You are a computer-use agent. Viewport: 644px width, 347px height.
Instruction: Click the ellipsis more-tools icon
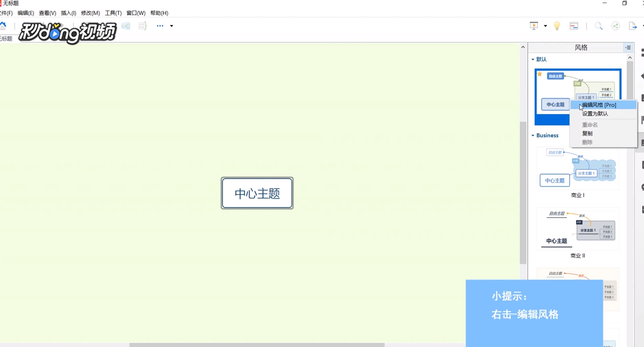click(160, 26)
